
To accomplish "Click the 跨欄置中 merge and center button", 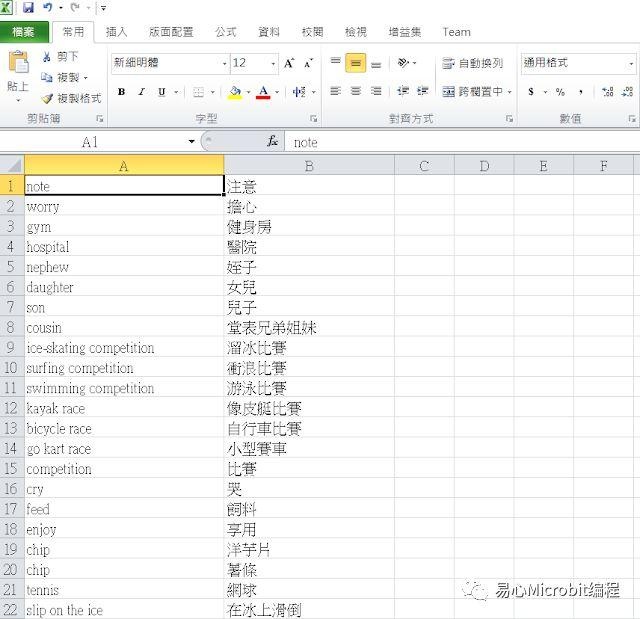I will point(473,92).
